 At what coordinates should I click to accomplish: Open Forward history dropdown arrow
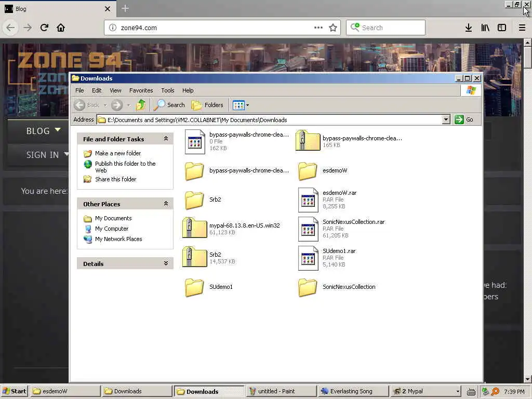(x=129, y=105)
